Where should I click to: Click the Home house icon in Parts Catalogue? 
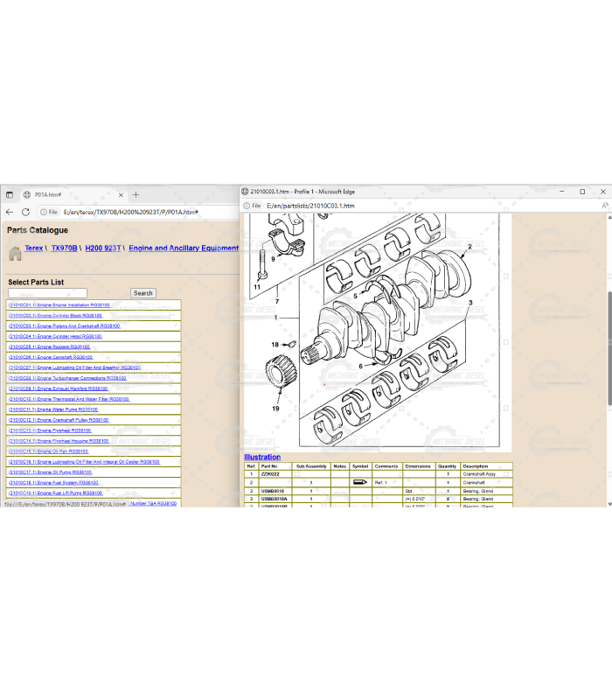click(x=15, y=254)
